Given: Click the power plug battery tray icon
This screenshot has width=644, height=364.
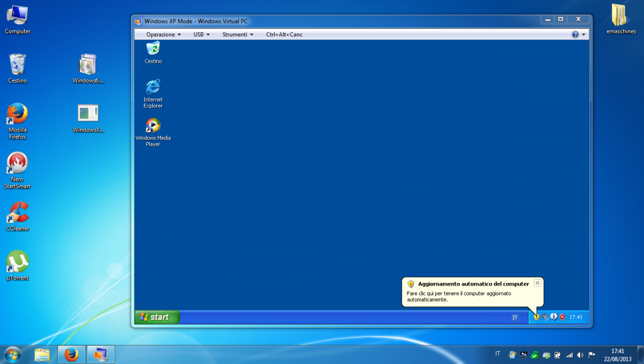Looking at the screenshot, I should point(558,355).
